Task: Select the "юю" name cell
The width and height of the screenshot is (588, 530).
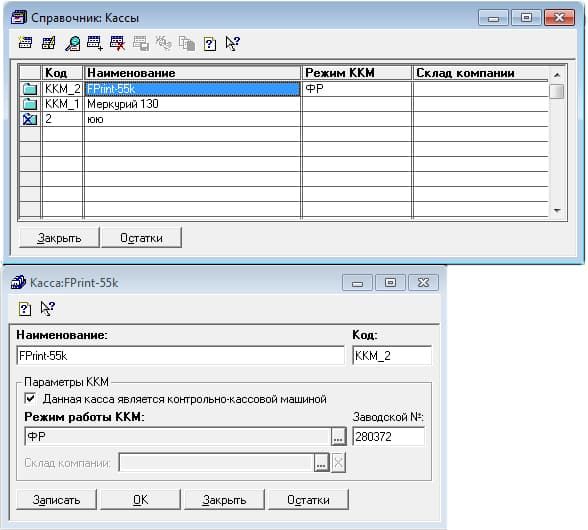Action: [x=192, y=119]
